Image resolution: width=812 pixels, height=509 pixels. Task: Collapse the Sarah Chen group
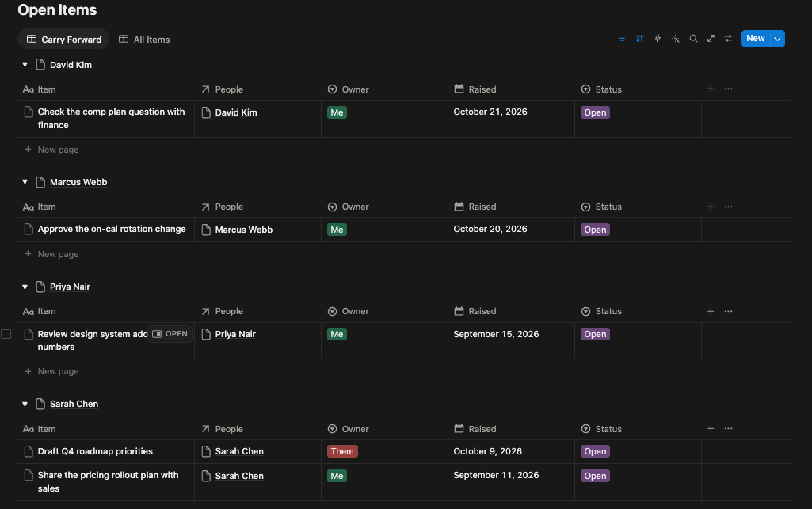25,404
